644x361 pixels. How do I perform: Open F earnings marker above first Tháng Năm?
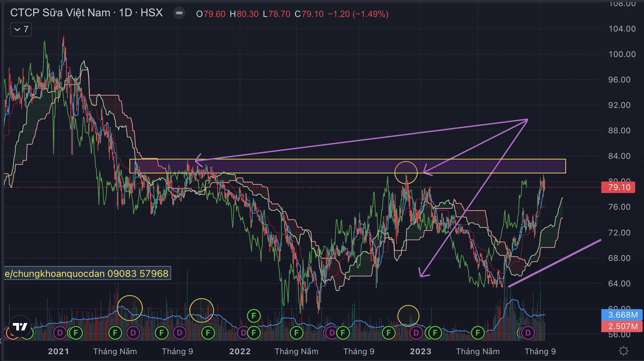(x=115, y=333)
